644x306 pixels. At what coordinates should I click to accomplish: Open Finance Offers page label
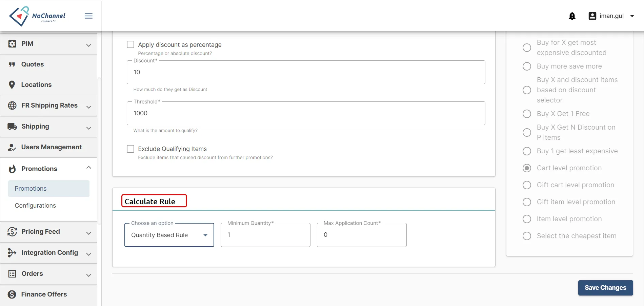click(44, 294)
